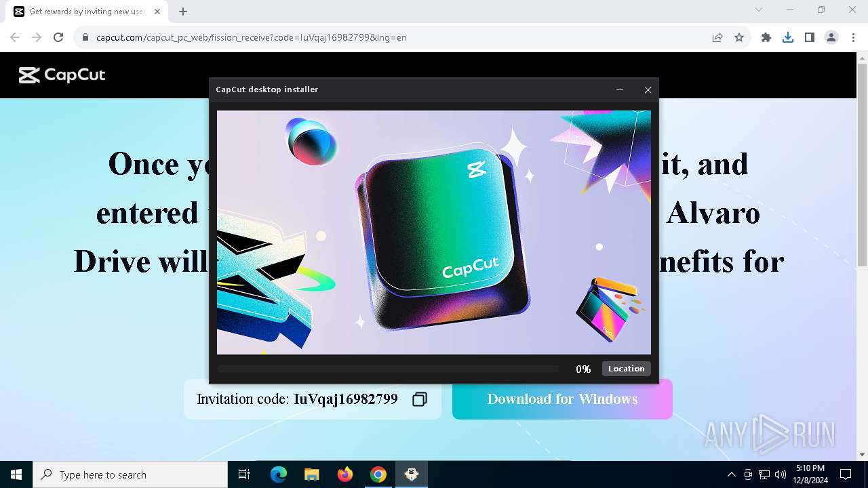Open the Chrome profile avatar
Image resolution: width=868 pixels, height=488 pixels.
point(831,37)
